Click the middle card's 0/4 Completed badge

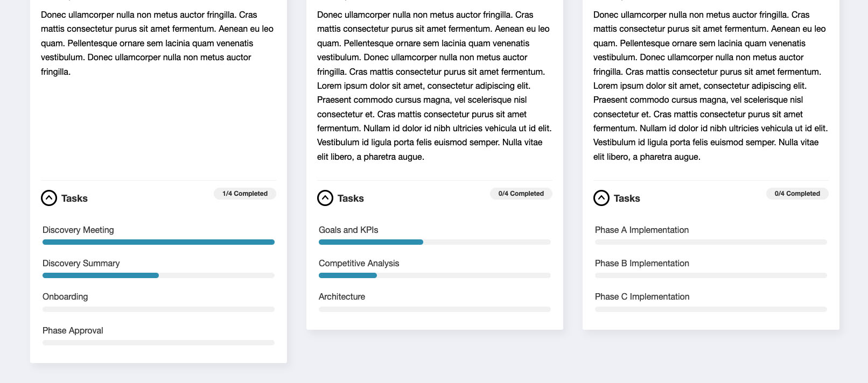[x=521, y=194]
